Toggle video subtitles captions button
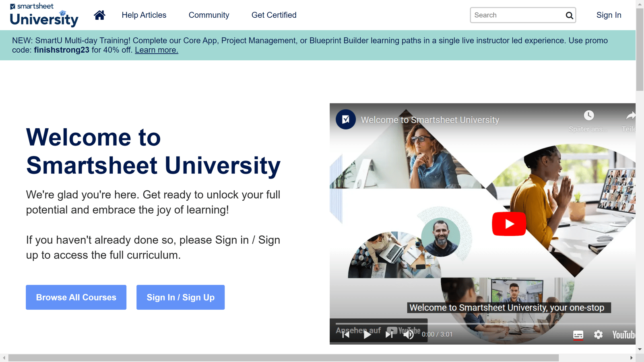Image resolution: width=644 pixels, height=362 pixels. (x=578, y=335)
